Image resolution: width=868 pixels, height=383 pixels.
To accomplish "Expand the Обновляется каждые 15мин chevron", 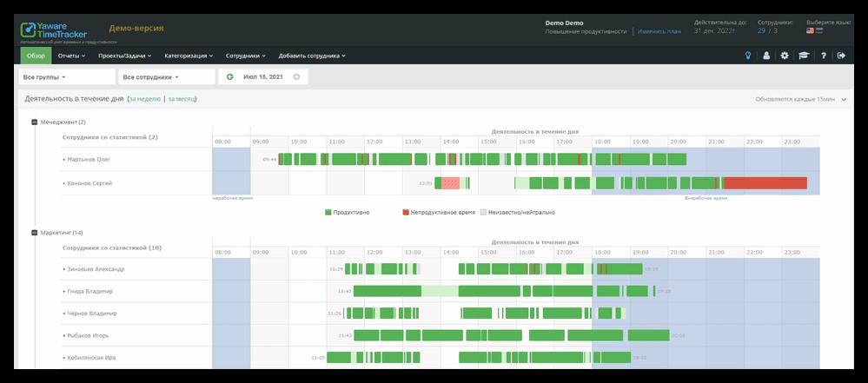I will (844, 100).
